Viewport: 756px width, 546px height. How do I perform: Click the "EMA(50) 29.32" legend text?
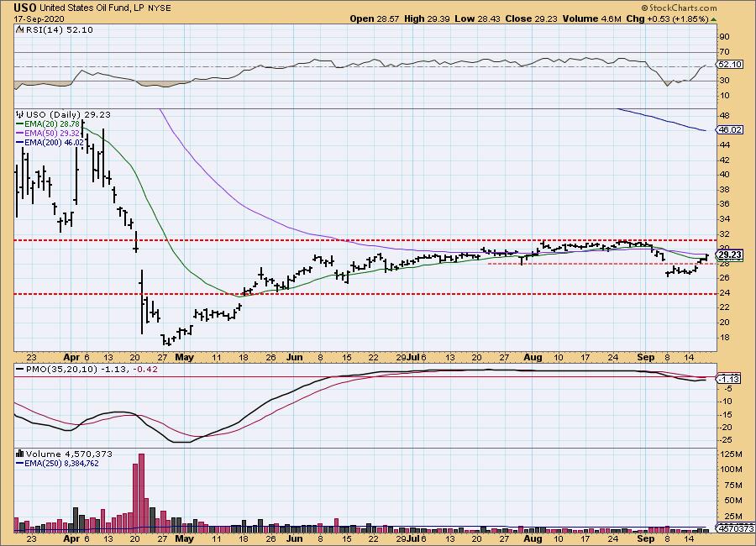pyautogui.click(x=52, y=133)
